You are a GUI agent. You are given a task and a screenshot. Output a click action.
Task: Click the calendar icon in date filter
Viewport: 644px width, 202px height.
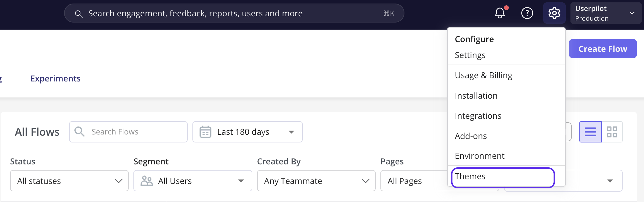[x=205, y=132]
